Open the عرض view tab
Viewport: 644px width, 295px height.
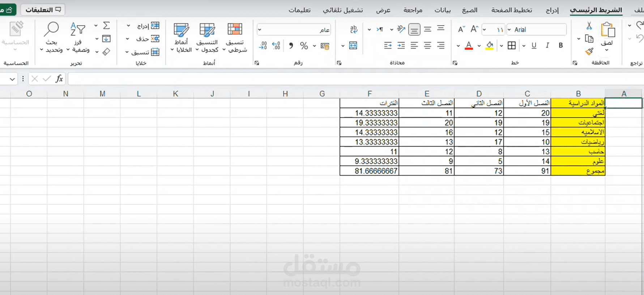point(383,10)
